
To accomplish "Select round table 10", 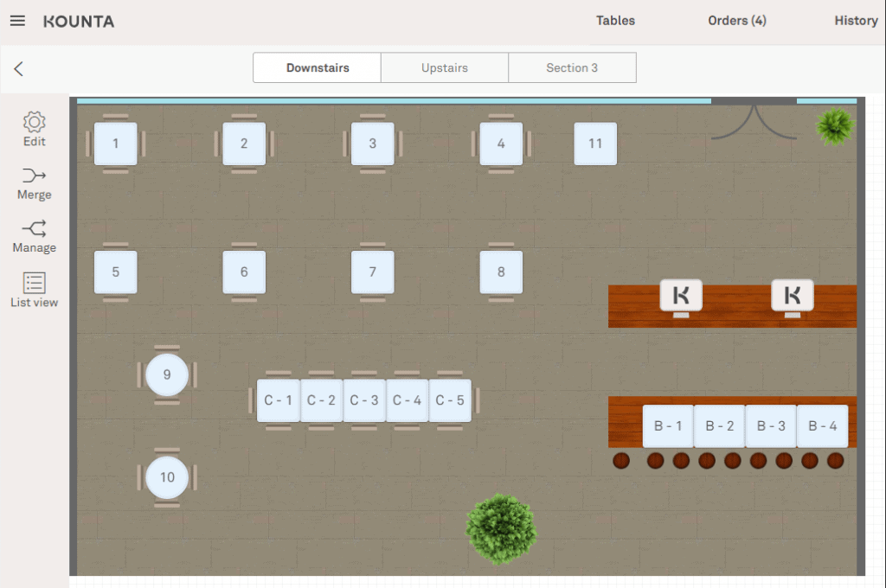I will [167, 478].
